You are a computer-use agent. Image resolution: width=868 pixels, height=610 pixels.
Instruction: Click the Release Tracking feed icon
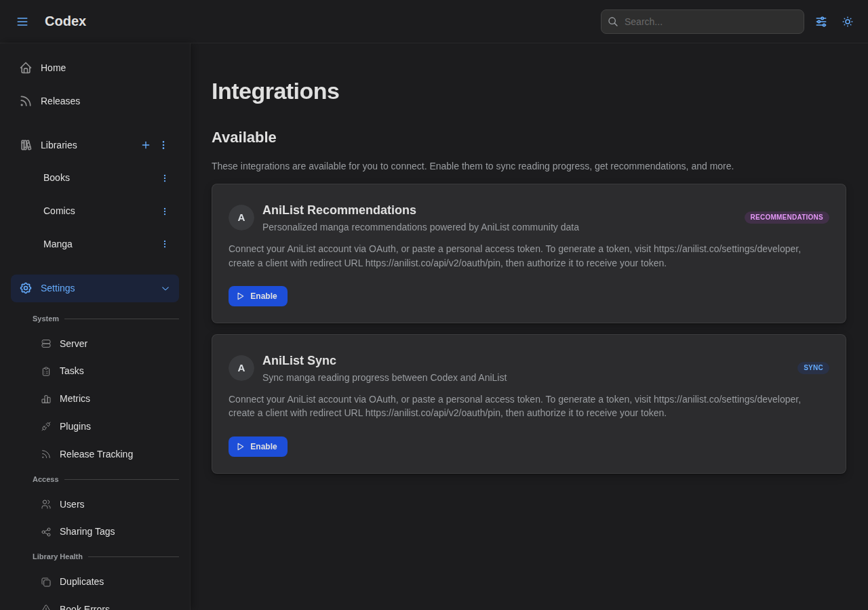point(46,454)
